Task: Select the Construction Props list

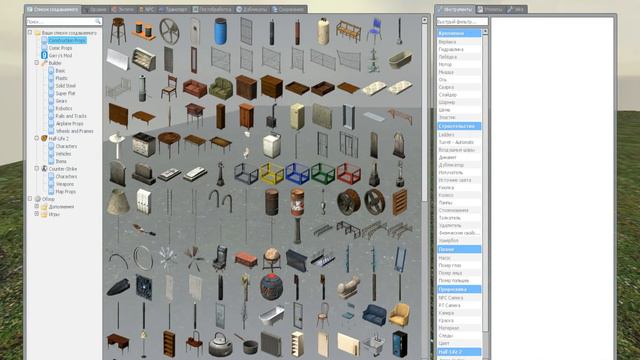Action: point(67,40)
